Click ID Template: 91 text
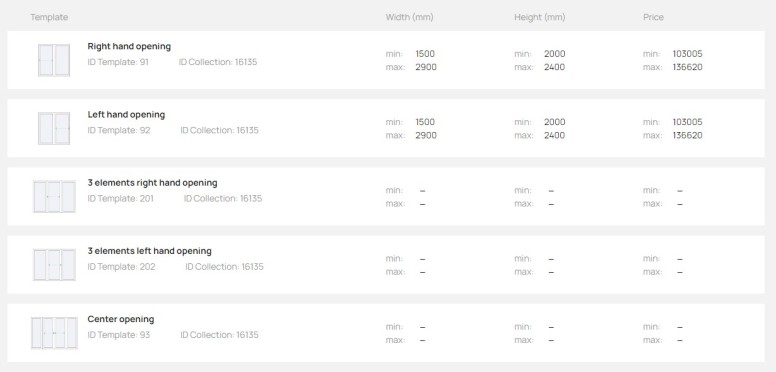This screenshot has width=776, height=372. [x=118, y=62]
